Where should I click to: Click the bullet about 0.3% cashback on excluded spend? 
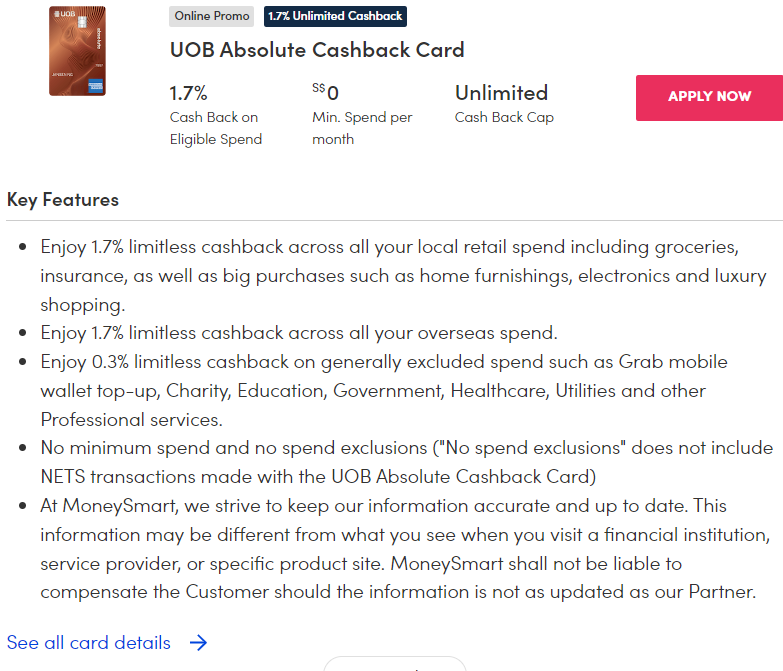pyautogui.click(x=384, y=390)
